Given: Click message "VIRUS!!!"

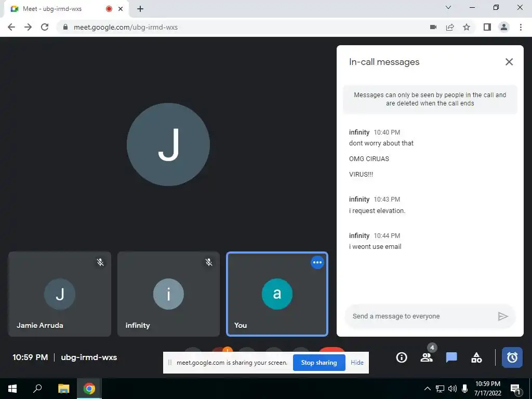Looking at the screenshot, I should click(361, 175).
